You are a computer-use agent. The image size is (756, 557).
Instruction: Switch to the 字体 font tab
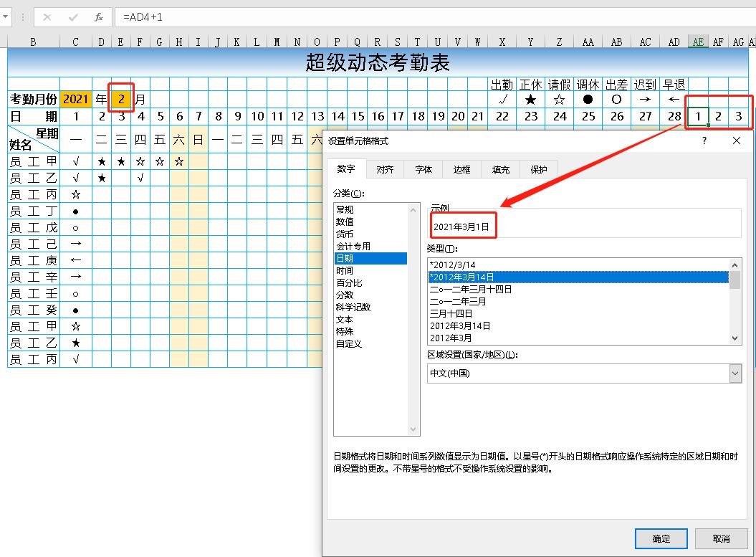tap(423, 168)
